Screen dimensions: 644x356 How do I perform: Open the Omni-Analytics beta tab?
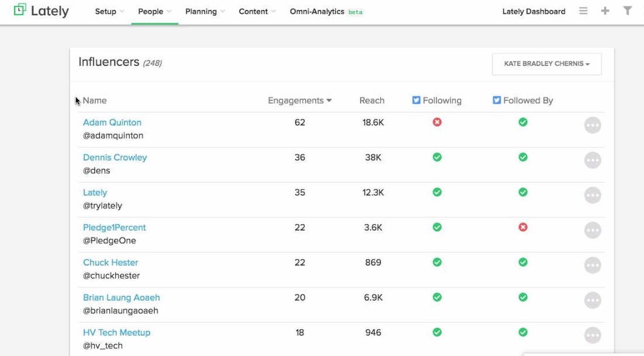(x=326, y=12)
